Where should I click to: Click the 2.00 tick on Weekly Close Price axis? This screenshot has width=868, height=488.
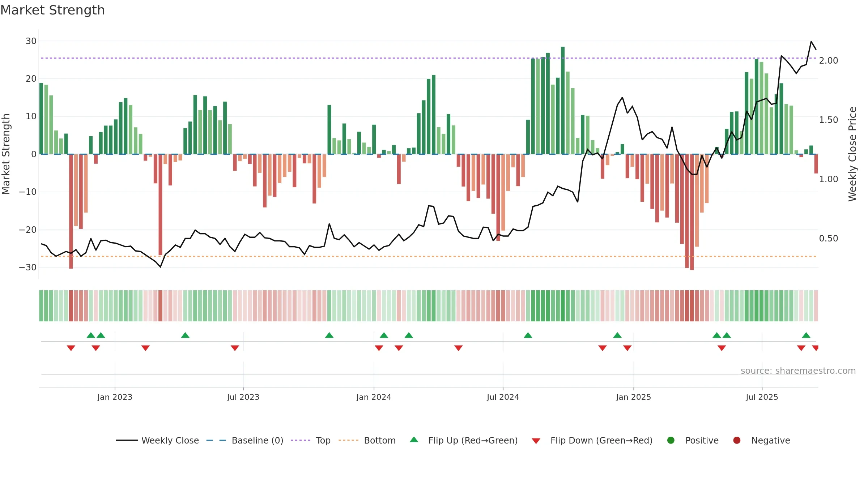click(829, 60)
